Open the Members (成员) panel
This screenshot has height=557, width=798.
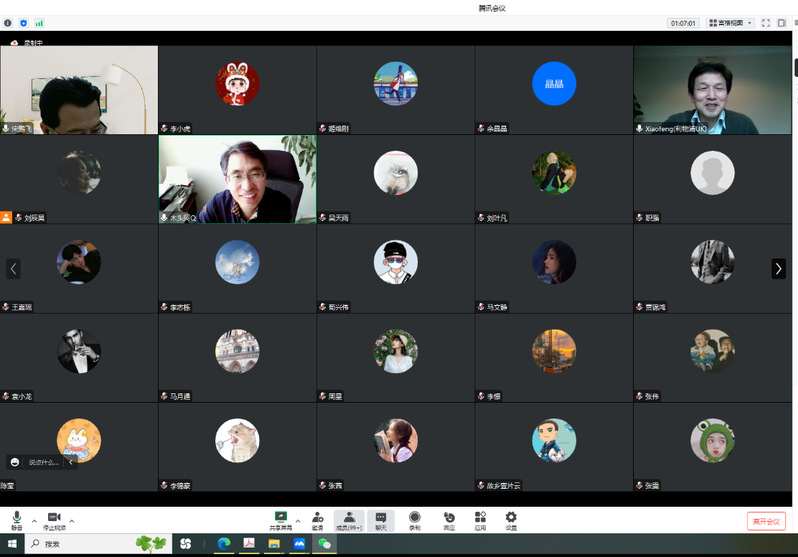(348, 520)
